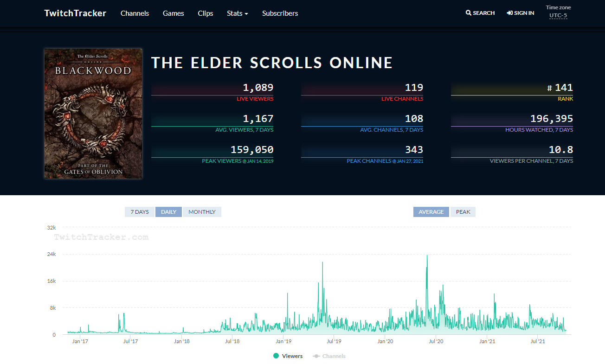Click the 24k y-axis label
The width and height of the screenshot is (605, 364).
click(51, 254)
